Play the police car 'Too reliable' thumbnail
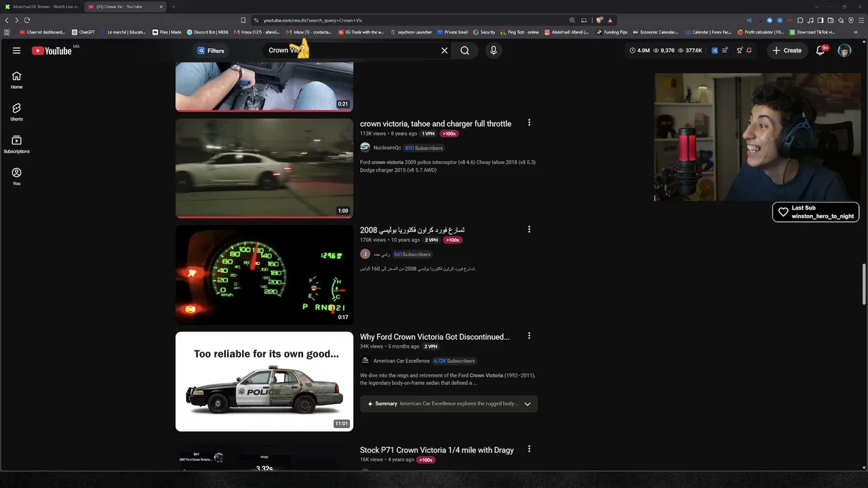This screenshot has width=868, height=488. click(x=264, y=382)
